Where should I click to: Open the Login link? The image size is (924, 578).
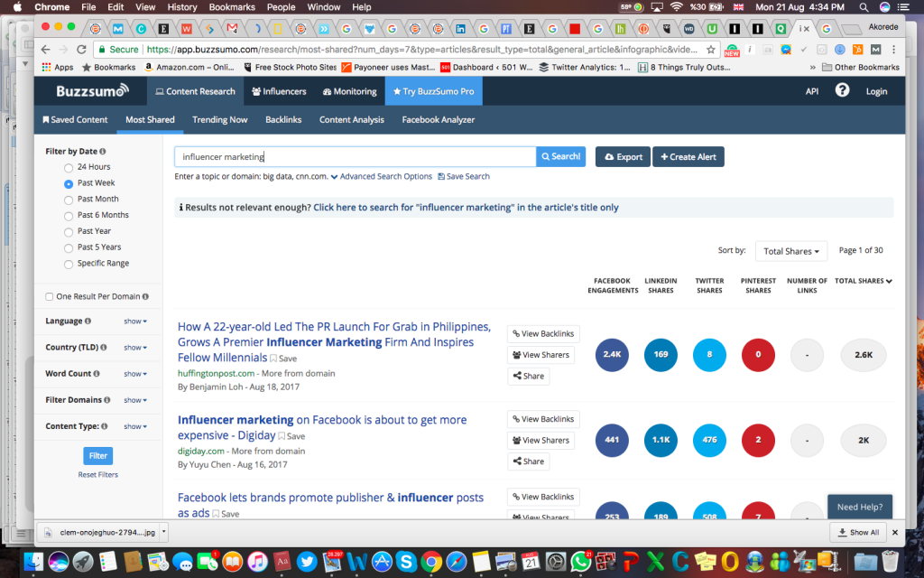pos(876,91)
